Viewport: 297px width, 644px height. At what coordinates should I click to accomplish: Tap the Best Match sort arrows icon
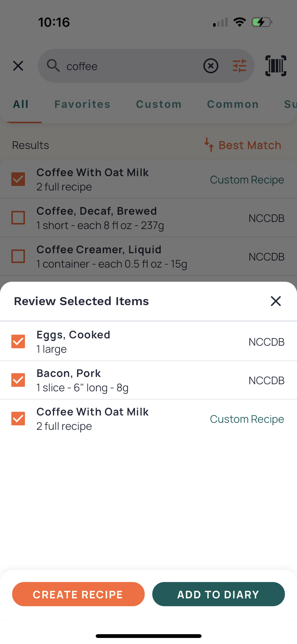click(x=209, y=145)
